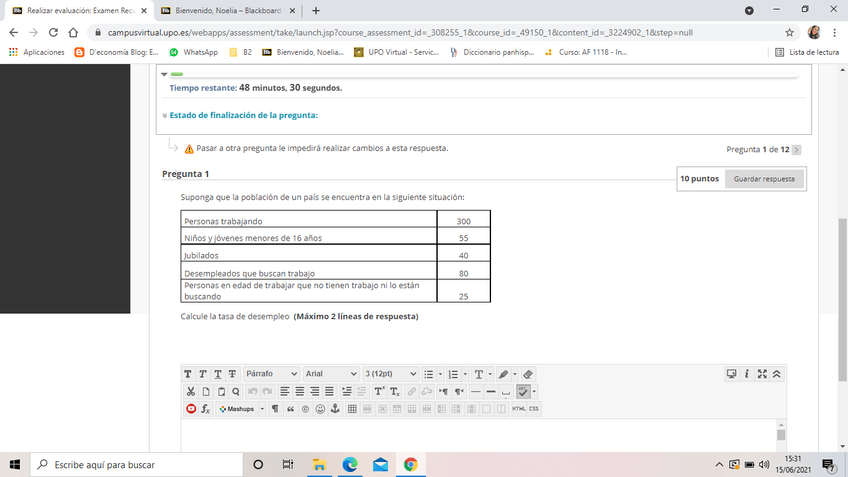This screenshot has width=848, height=477.
Task: Open the Párrafo format dropdown
Action: click(271, 373)
